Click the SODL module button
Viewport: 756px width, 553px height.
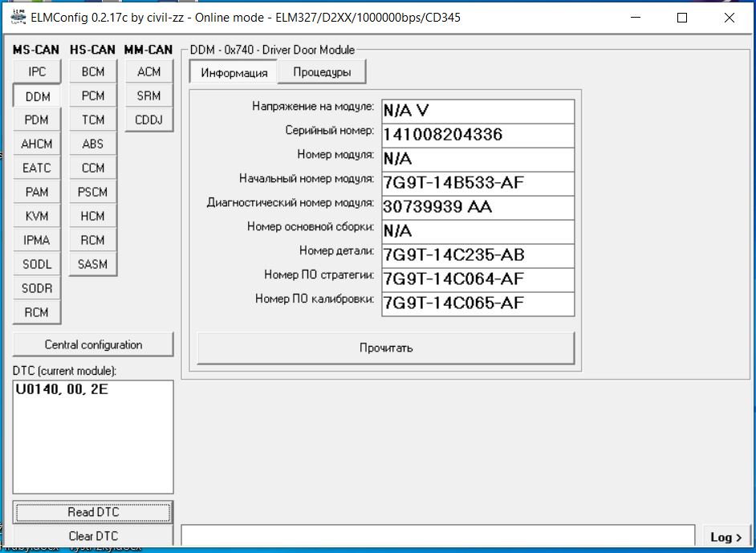click(x=37, y=264)
